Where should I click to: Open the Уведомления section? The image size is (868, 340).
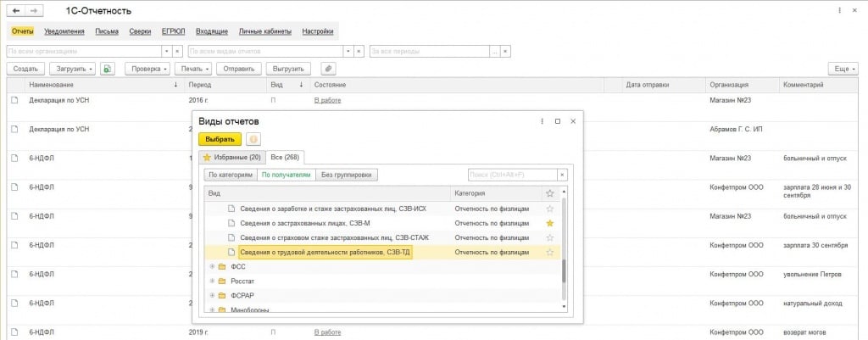(x=64, y=31)
